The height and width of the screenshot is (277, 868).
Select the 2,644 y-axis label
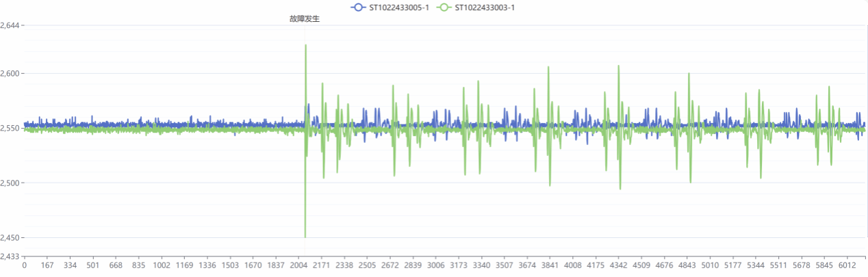[x=10, y=25]
